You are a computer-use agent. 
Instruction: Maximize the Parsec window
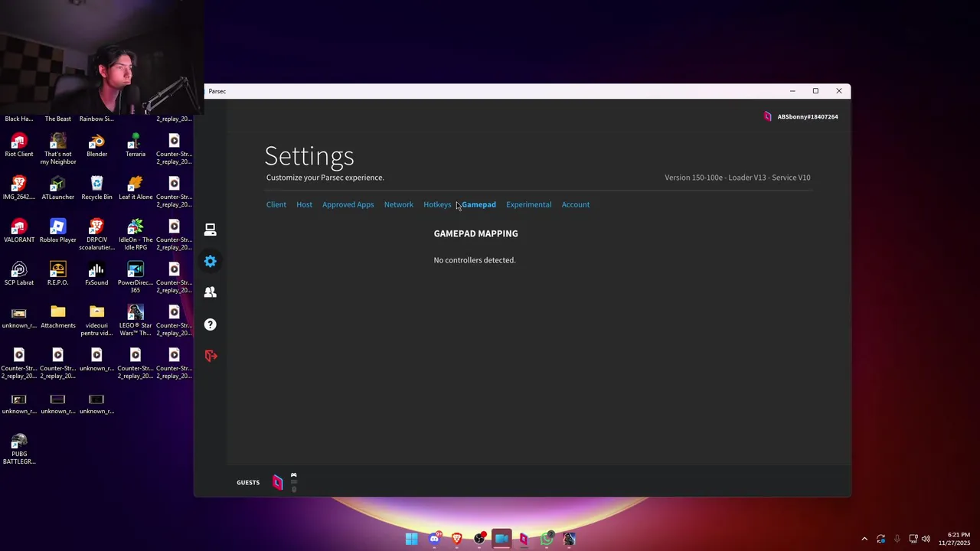(x=815, y=91)
